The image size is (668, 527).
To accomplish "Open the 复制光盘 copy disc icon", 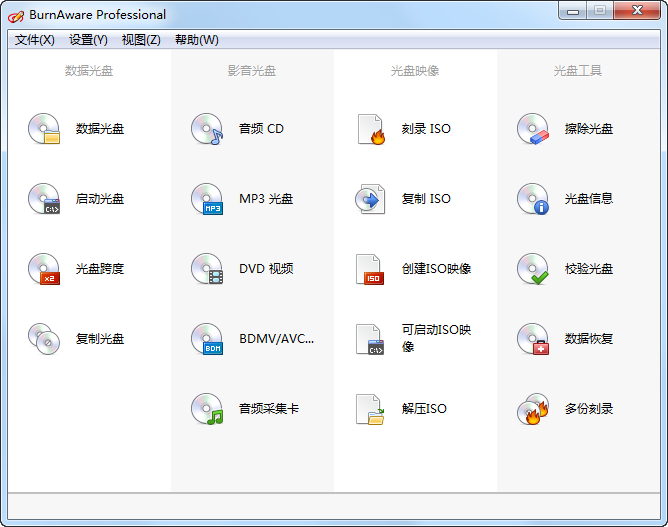I will point(44,339).
